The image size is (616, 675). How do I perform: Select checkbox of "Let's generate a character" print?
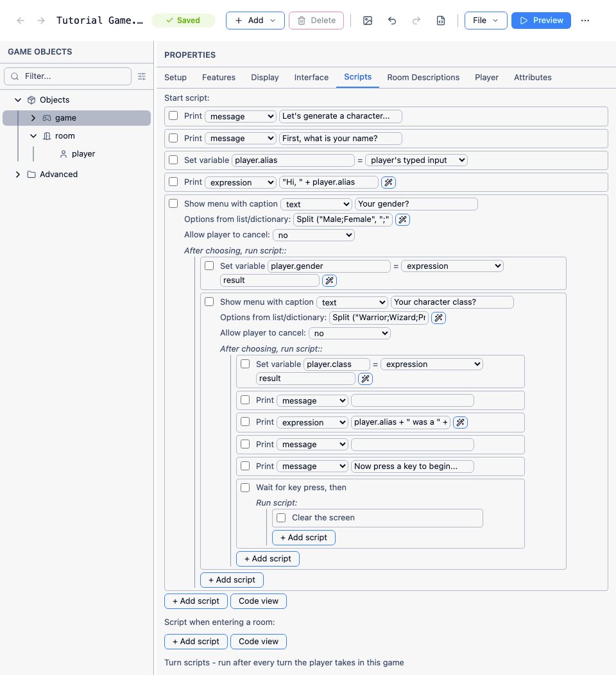(173, 115)
